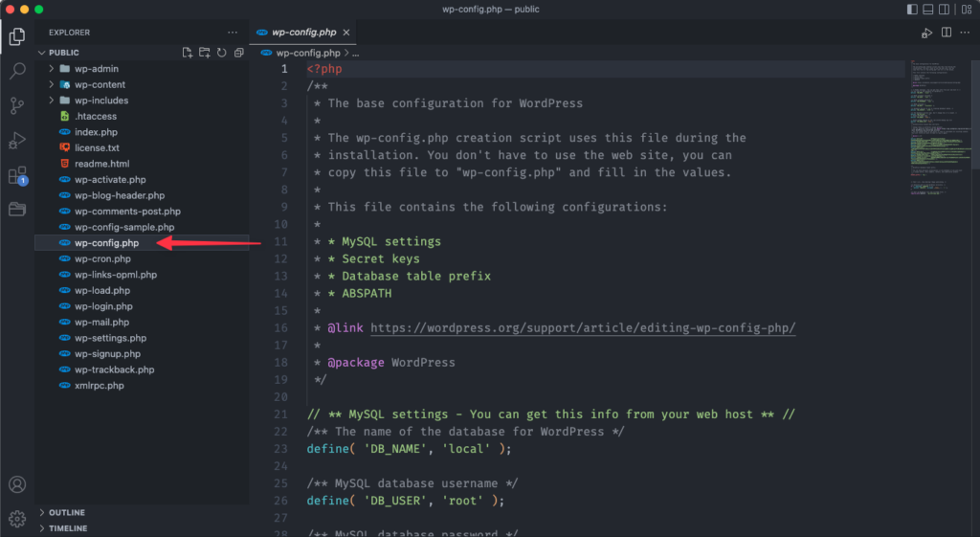Viewport: 980px width, 537px height.
Task: Open .htaccess file in Explorer
Action: tap(142, 116)
